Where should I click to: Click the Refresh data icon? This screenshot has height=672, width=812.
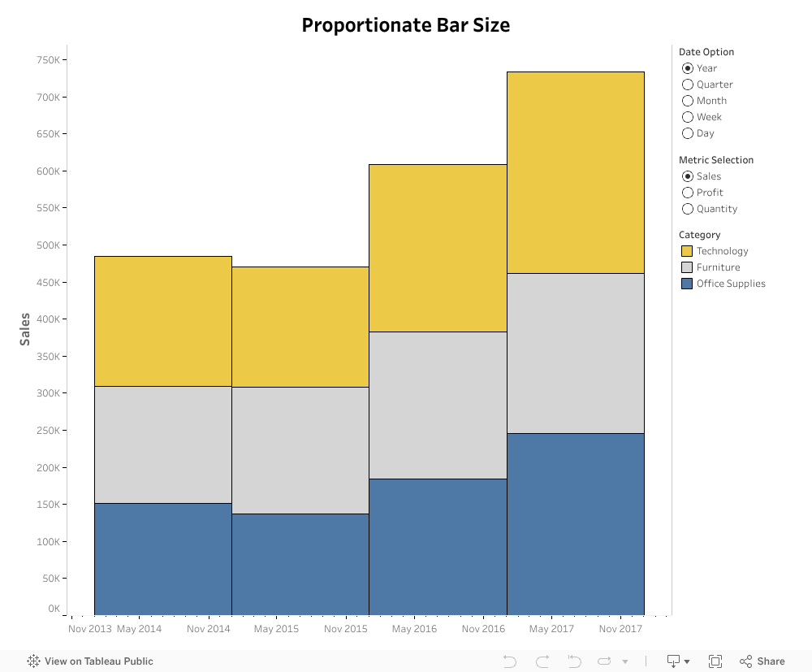[x=604, y=661]
